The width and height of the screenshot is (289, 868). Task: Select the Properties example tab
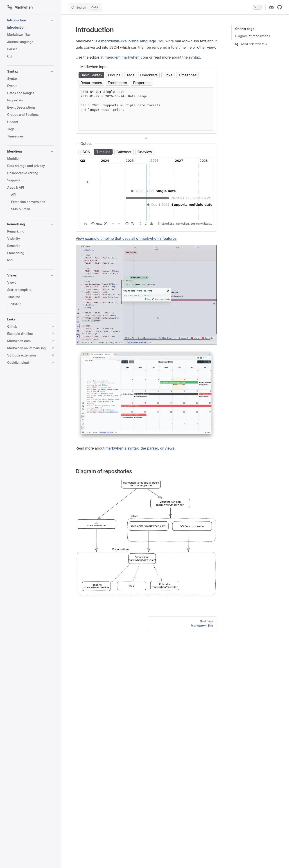coord(142,83)
